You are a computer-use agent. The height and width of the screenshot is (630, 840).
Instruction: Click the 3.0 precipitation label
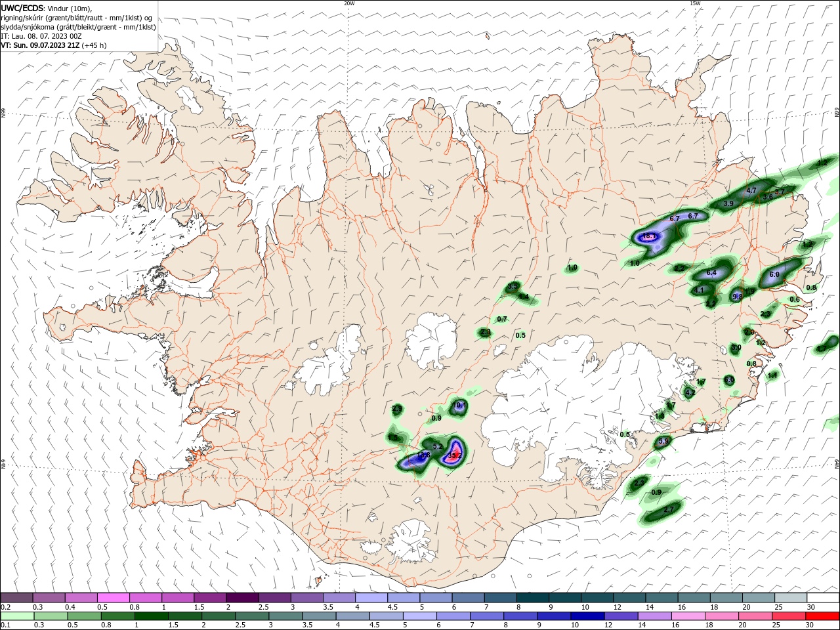[x=736, y=348]
